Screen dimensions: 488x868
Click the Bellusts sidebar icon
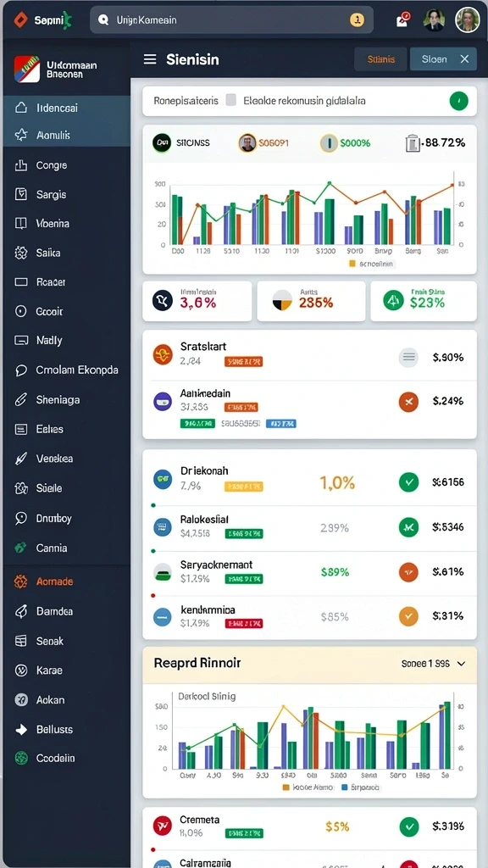21,730
